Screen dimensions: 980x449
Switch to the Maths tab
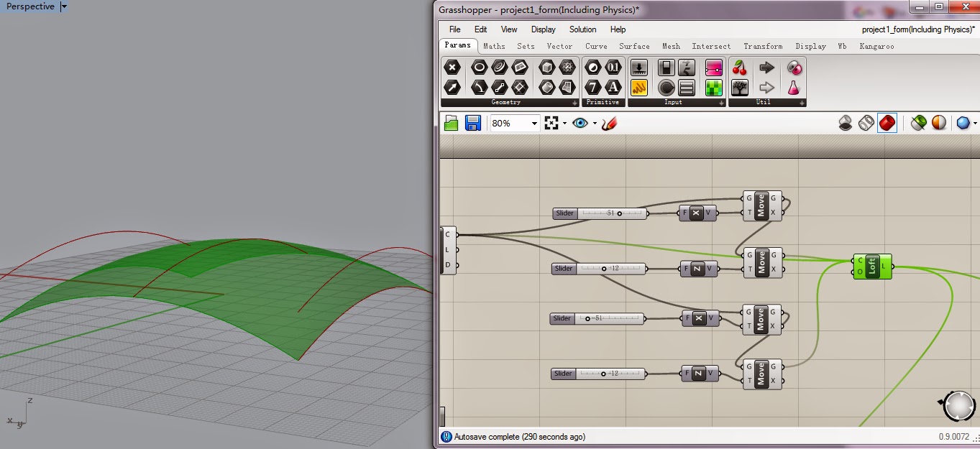pos(494,46)
